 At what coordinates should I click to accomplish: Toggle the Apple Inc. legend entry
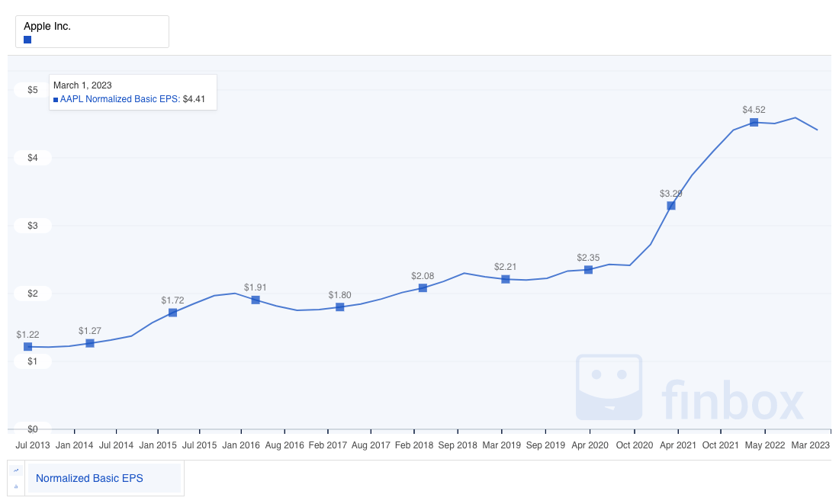(47, 27)
